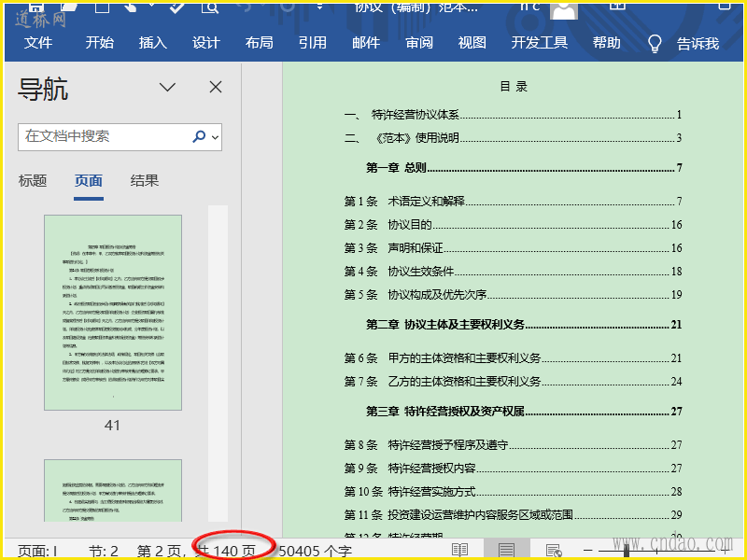Image resolution: width=747 pixels, height=560 pixels.
Task: Switch to the 标题 navigation tab
Action: pyautogui.click(x=33, y=181)
